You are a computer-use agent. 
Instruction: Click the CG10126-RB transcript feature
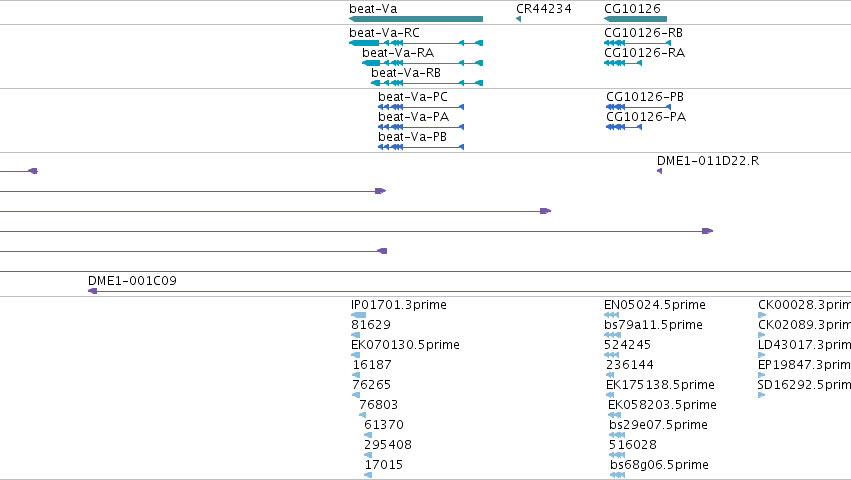(637, 43)
